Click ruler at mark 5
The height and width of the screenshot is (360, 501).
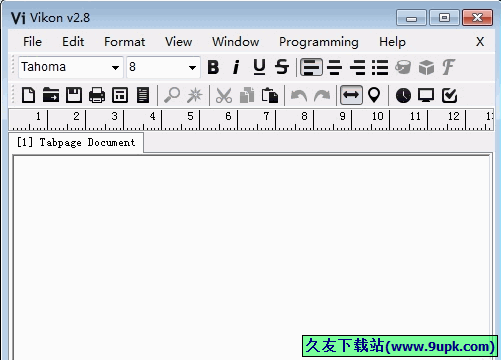pyautogui.click(x=190, y=116)
